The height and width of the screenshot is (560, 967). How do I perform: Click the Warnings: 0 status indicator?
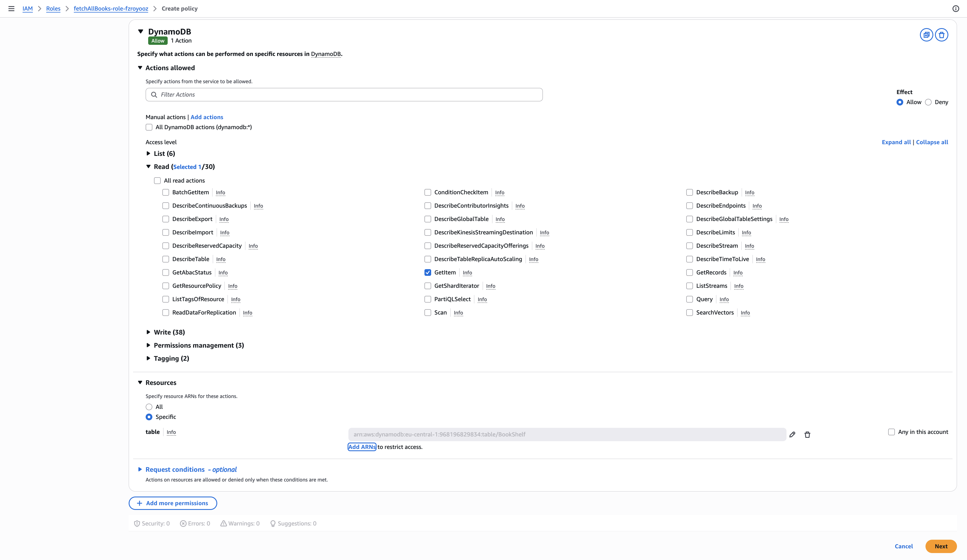point(240,524)
